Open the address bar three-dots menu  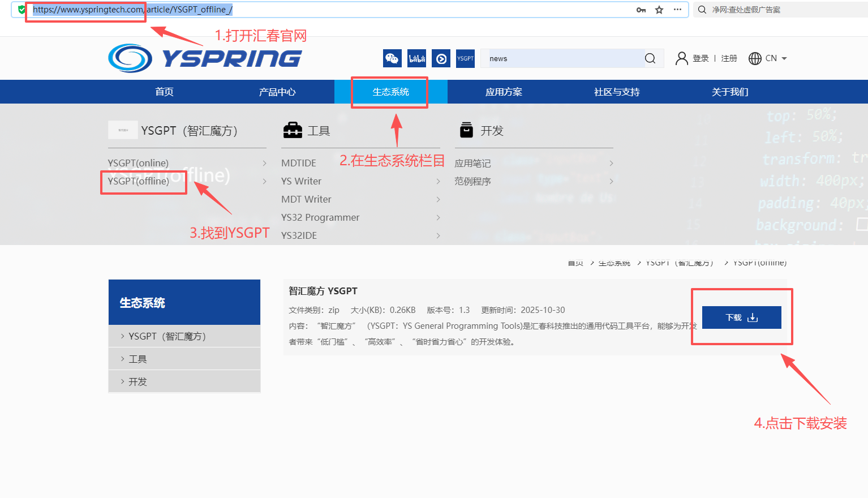pyautogui.click(x=677, y=10)
